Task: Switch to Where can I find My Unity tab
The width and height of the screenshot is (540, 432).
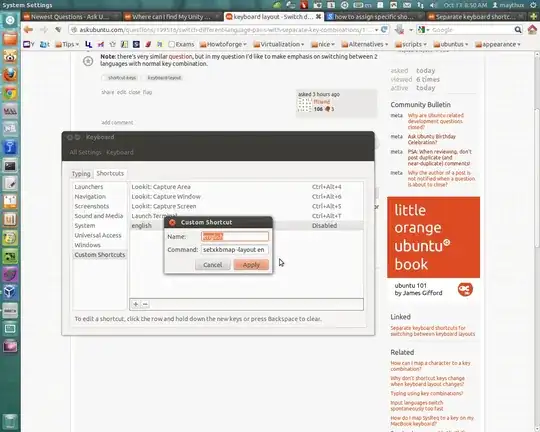Action: [x=172, y=17]
